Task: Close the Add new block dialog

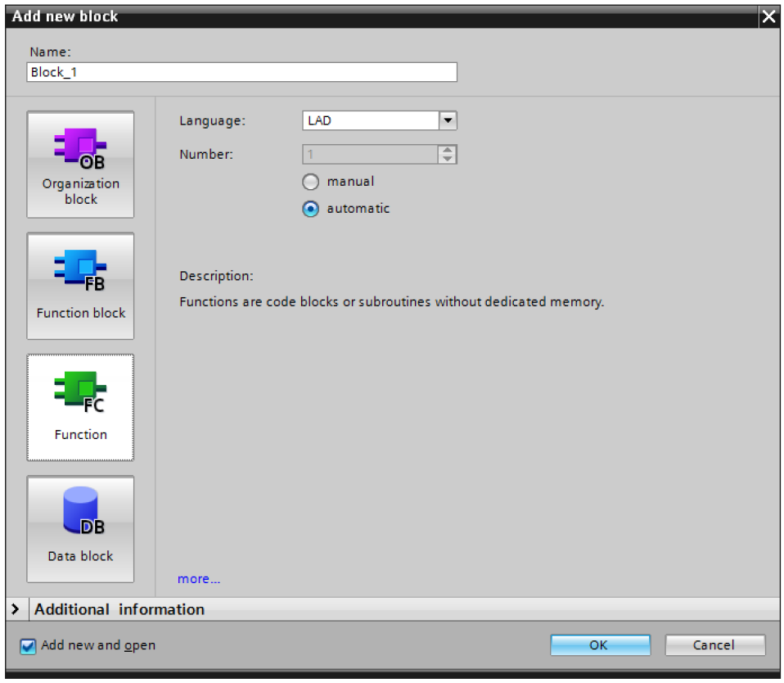Action: click(x=768, y=16)
